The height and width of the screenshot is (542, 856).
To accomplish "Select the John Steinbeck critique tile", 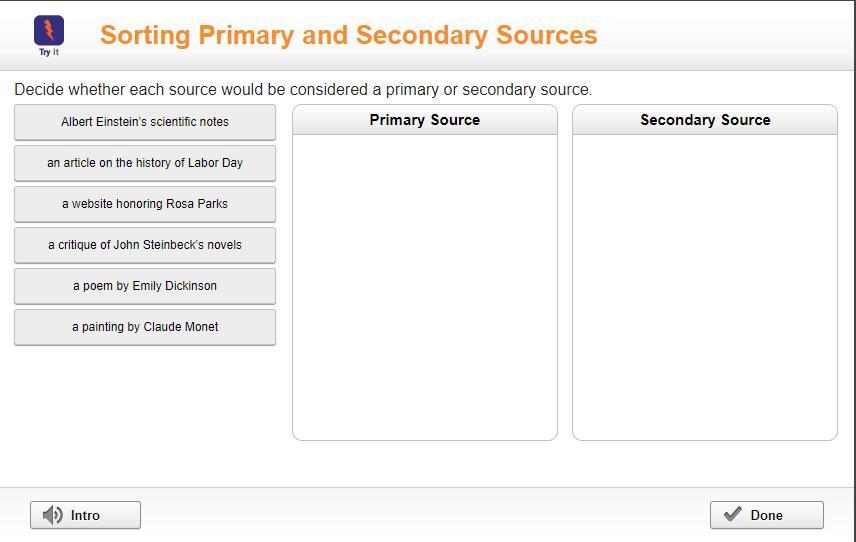I will (145, 245).
